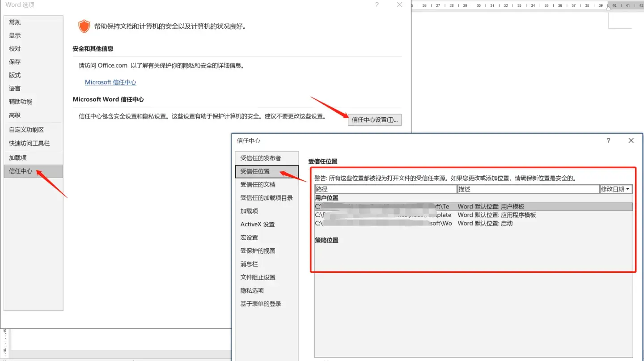Screen dimensions: 644x361
Task: Open 宏设置 page
Action: point(267,238)
